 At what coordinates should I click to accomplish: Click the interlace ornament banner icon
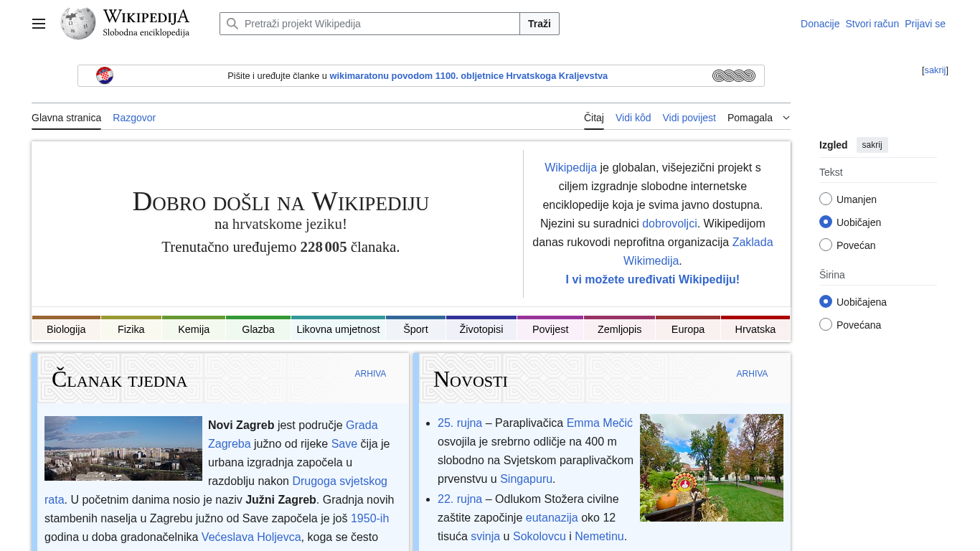pos(733,75)
